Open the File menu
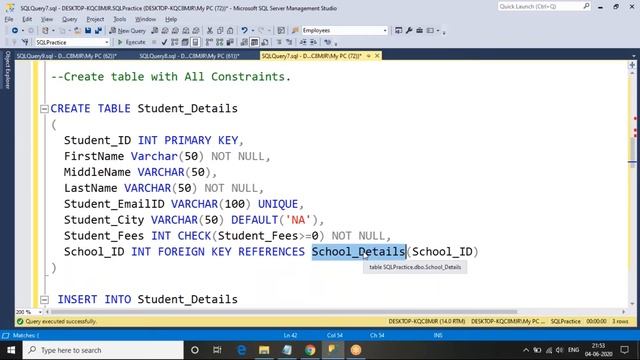Image resolution: width=640 pixels, height=360 pixels. 9,19
